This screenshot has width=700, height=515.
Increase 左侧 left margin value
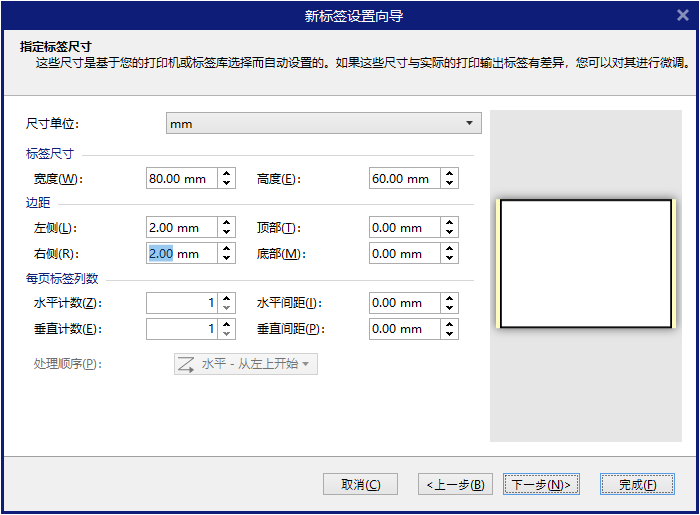pos(227,223)
